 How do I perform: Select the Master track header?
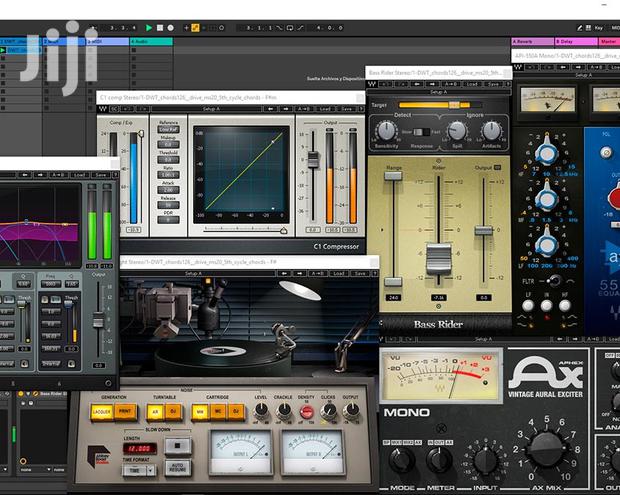coord(609,41)
